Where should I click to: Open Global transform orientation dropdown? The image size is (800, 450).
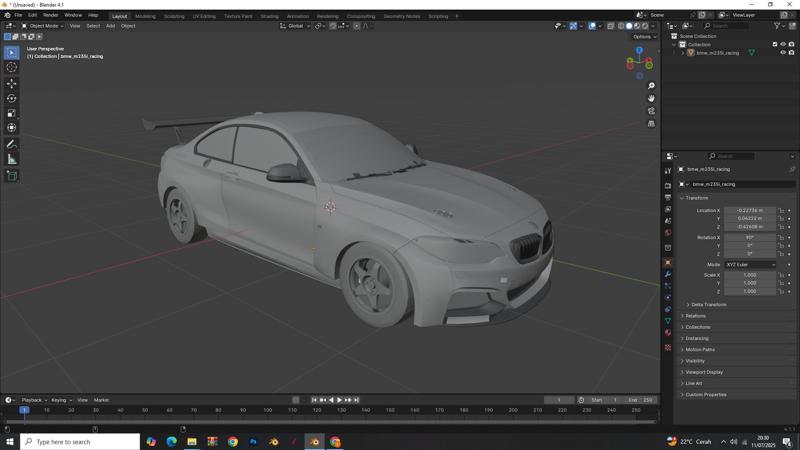(x=295, y=26)
